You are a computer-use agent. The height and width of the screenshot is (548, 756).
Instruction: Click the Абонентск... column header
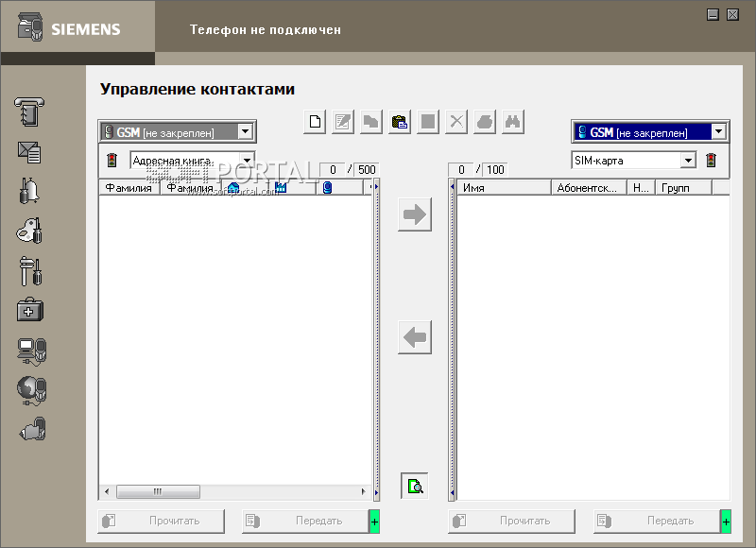tap(589, 187)
